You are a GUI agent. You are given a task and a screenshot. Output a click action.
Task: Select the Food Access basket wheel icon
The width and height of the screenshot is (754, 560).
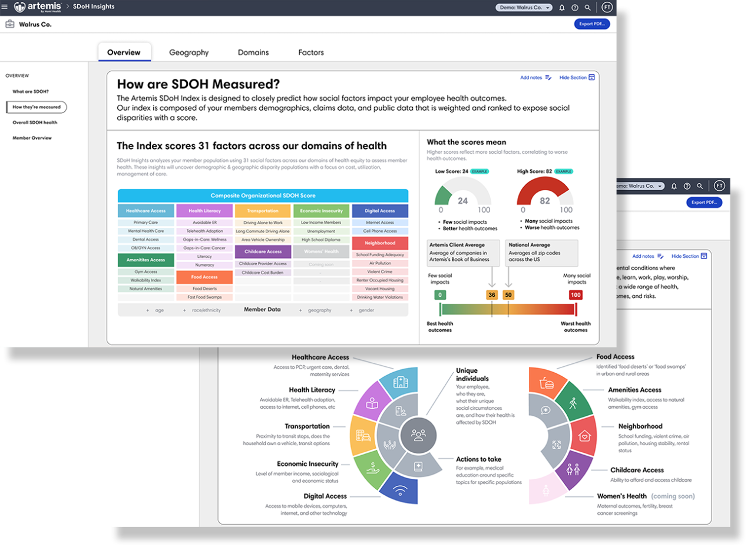tap(548, 383)
